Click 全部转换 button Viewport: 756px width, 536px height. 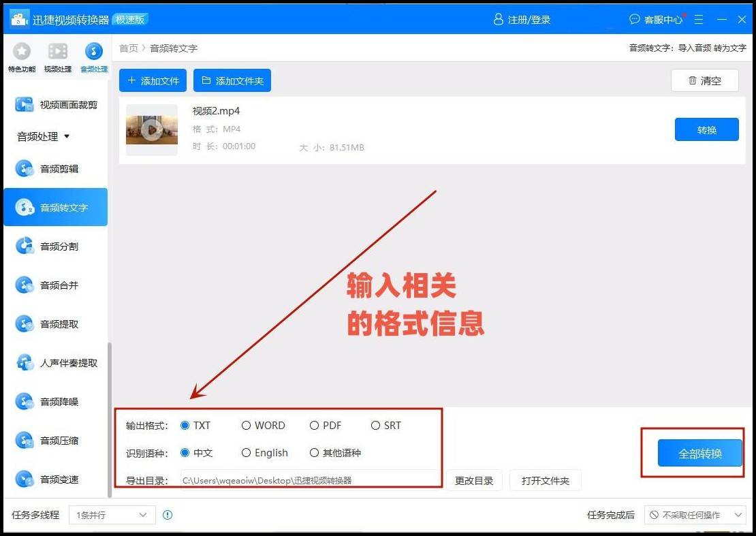coord(699,453)
